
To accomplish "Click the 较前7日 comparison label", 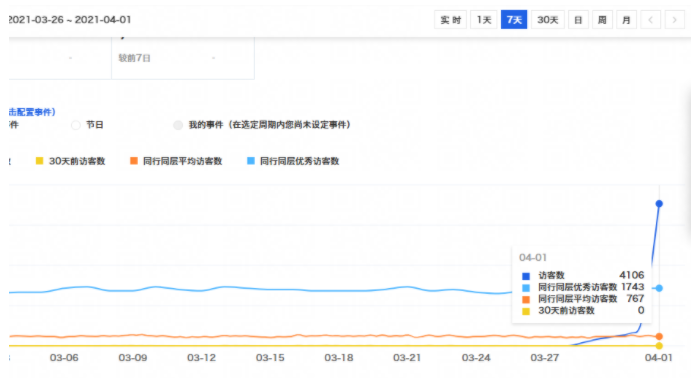I will tap(134, 58).
